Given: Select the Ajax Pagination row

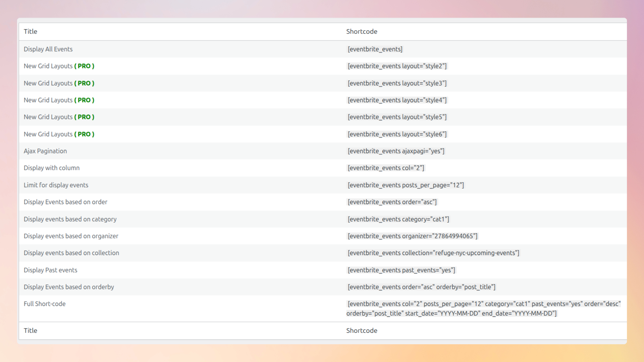Looking at the screenshot, I should click(45, 151).
